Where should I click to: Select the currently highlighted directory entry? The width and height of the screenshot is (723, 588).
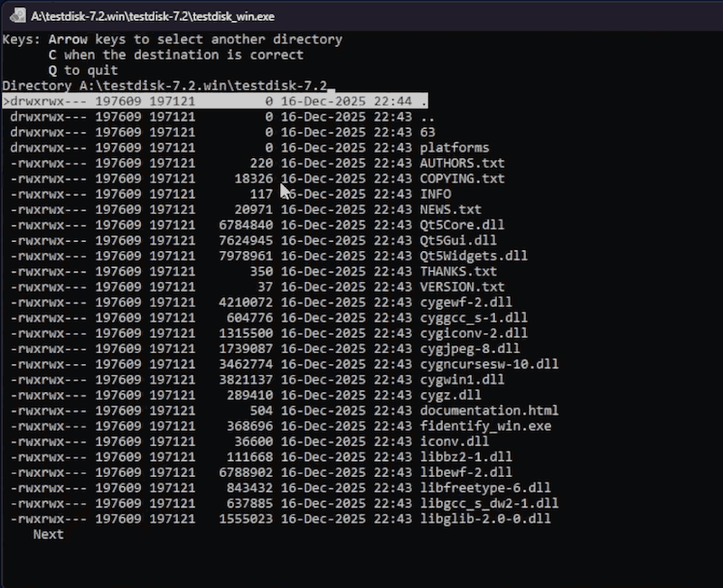point(271,100)
